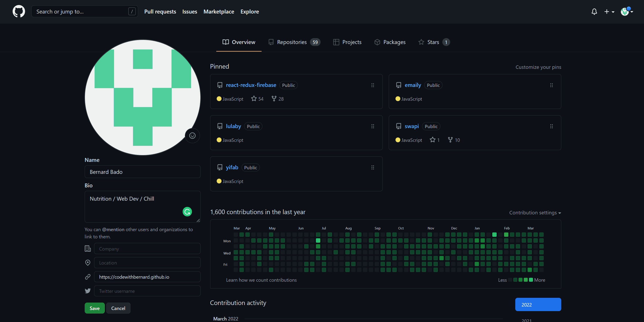
Task: Edit the Bio text area
Action: coord(142,207)
